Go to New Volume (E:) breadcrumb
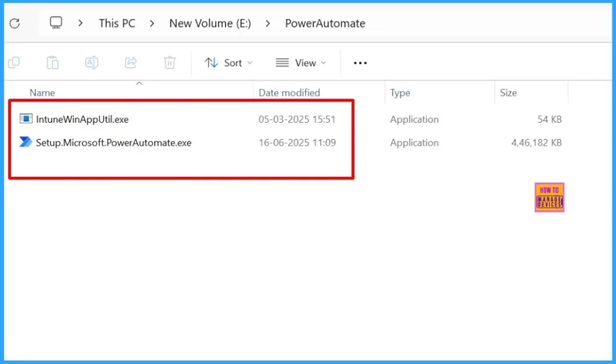 tap(210, 23)
